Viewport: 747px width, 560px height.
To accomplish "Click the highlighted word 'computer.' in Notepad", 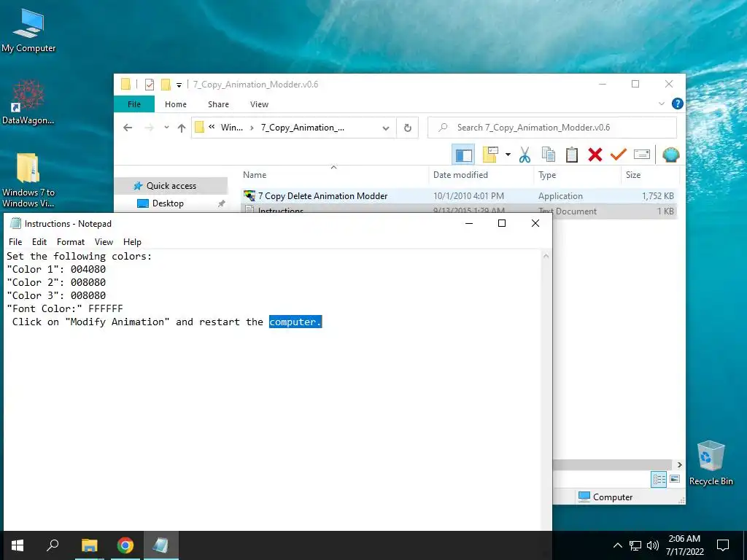I will tap(295, 322).
